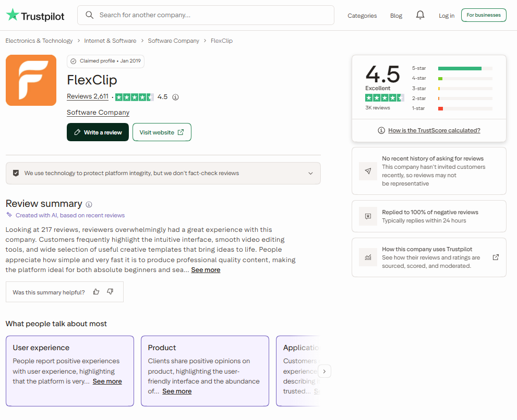Open the Categories menu

coord(362,16)
